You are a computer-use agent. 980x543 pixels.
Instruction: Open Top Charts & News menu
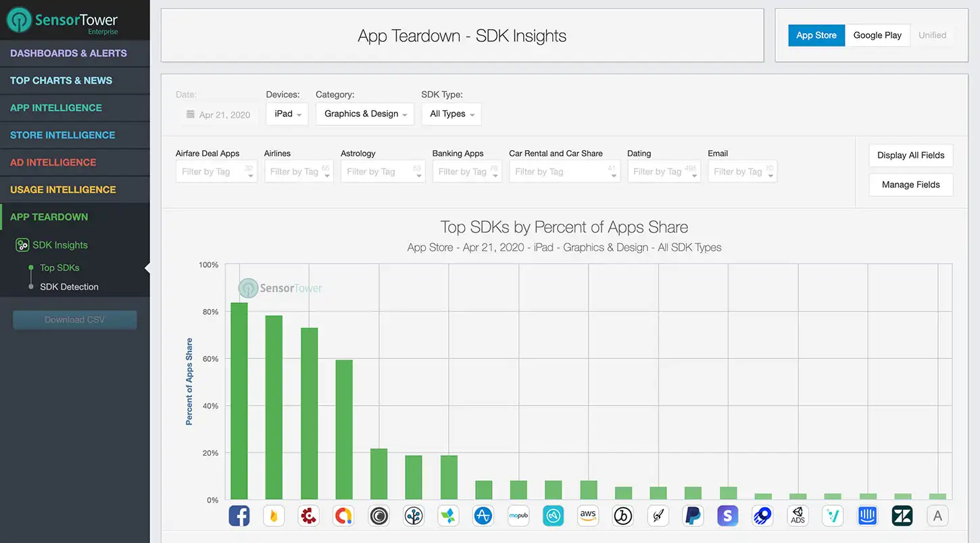click(x=75, y=80)
